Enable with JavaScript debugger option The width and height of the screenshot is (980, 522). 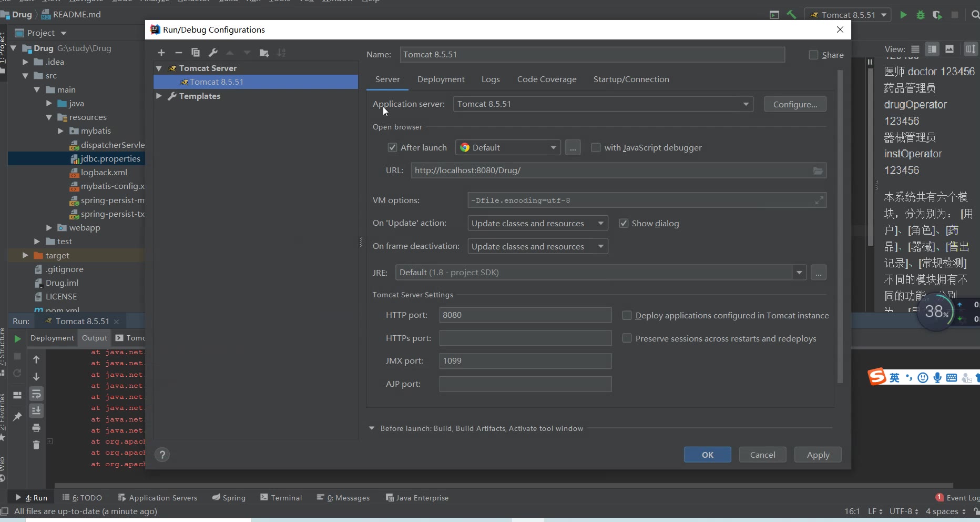(x=596, y=147)
